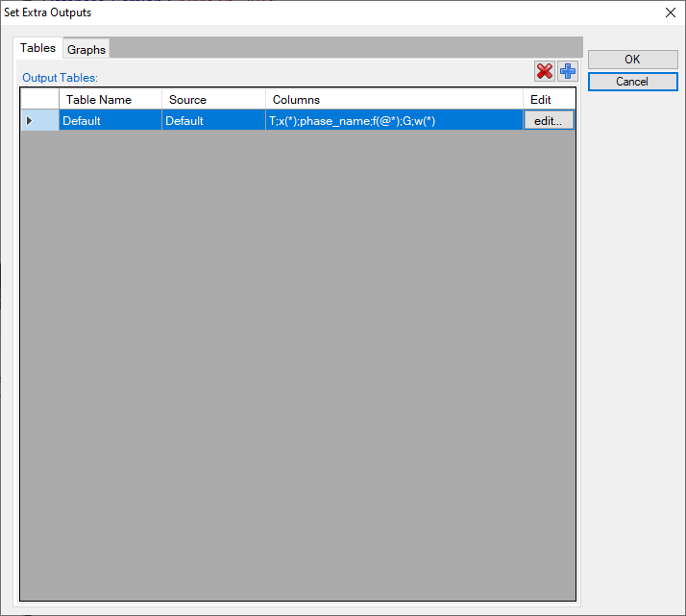Click the Source column header
This screenshot has height=616, width=686.
pos(213,100)
